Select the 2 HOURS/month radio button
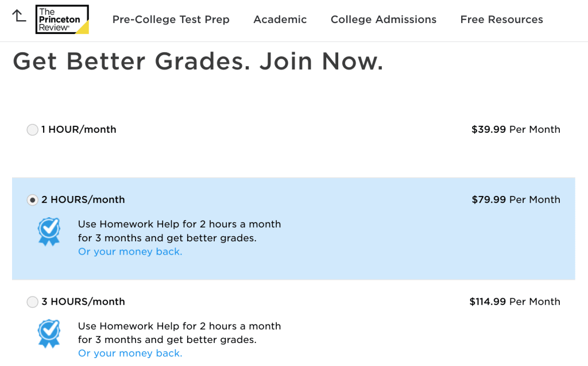The image size is (588, 366). [32, 199]
